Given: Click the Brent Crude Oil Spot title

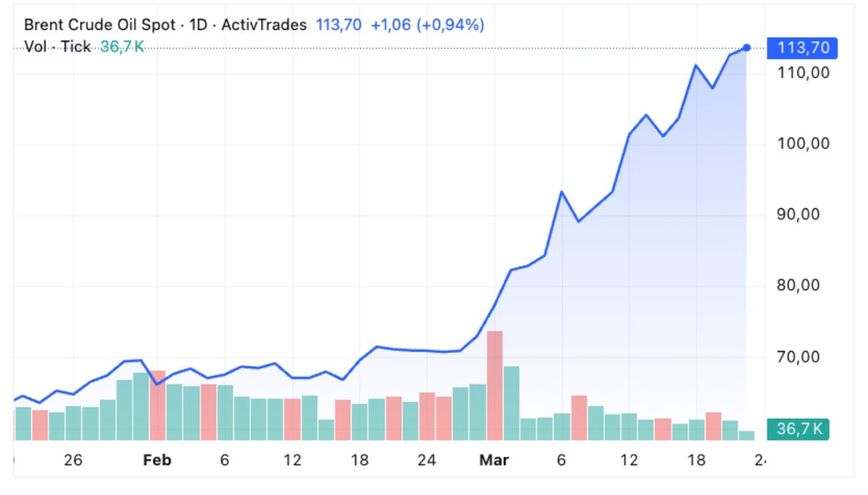Looking at the screenshot, I should (99, 25).
